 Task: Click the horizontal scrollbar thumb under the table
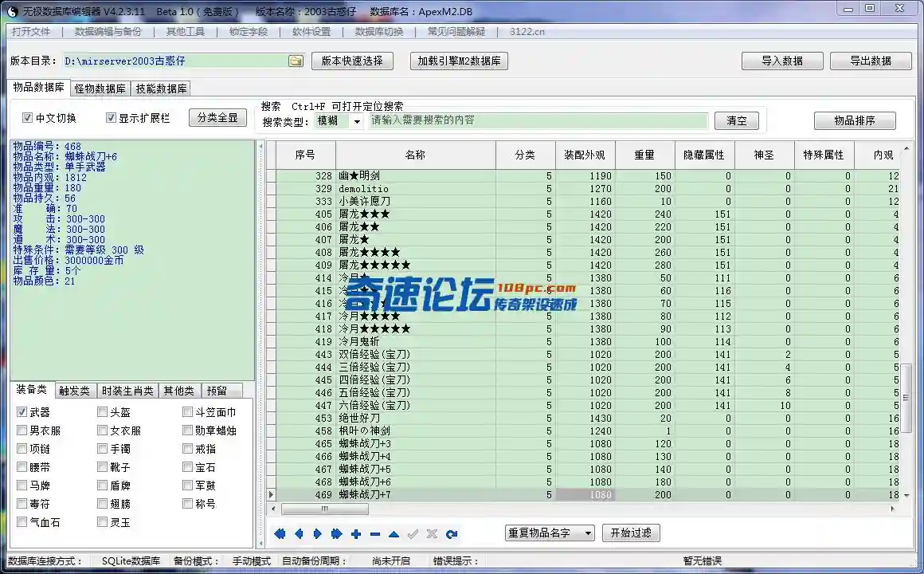pos(325,509)
